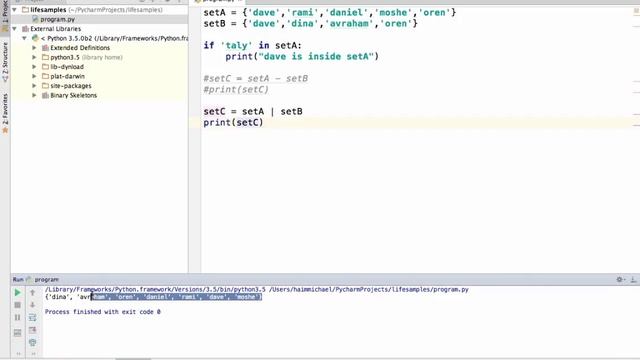Screen dimensions: 640x360
Task: Select 'lib-dynload' folder label
Action: click(67, 67)
